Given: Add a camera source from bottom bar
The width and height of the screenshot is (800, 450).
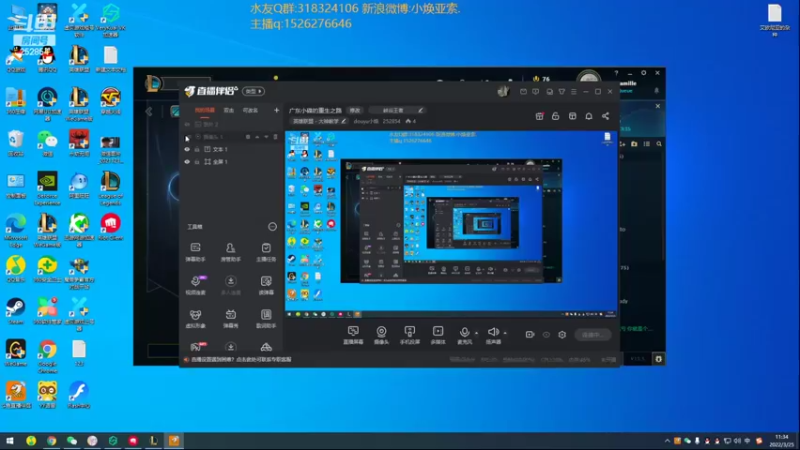Looking at the screenshot, I should [x=381, y=335].
